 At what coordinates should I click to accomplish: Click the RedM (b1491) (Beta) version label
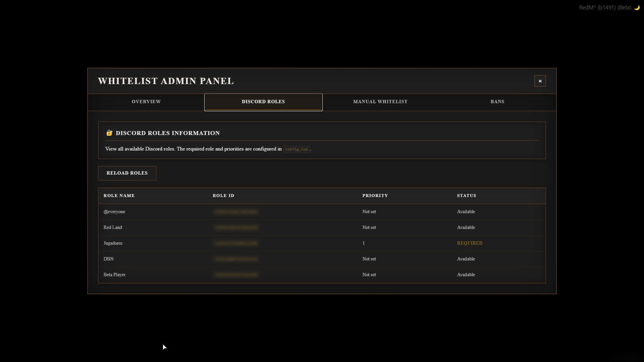(x=605, y=7)
